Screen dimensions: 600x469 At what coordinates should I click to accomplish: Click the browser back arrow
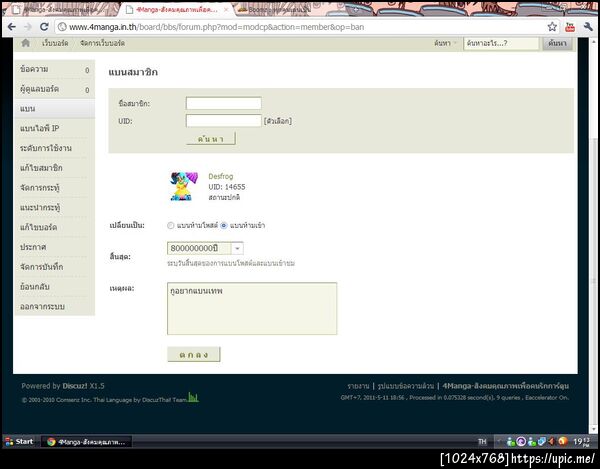click(12, 27)
